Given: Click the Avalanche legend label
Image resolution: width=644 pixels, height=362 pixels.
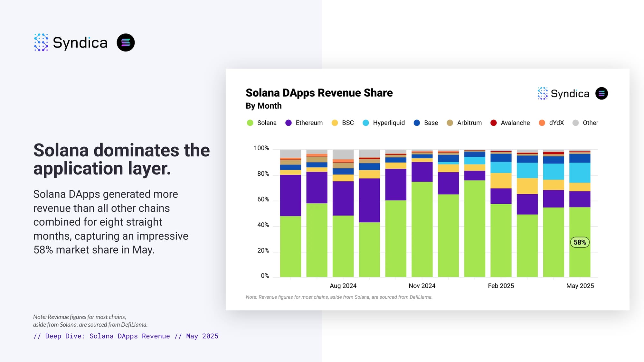Looking at the screenshot, I should pyautogui.click(x=515, y=123).
